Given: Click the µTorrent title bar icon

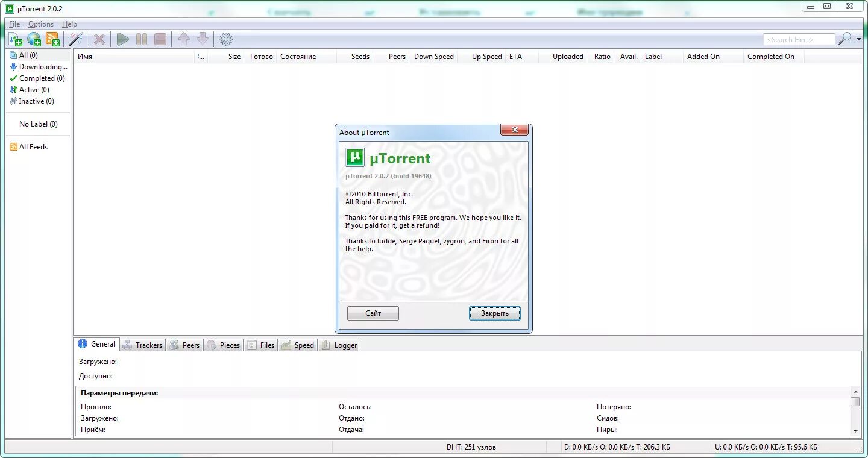Looking at the screenshot, I should [10, 8].
